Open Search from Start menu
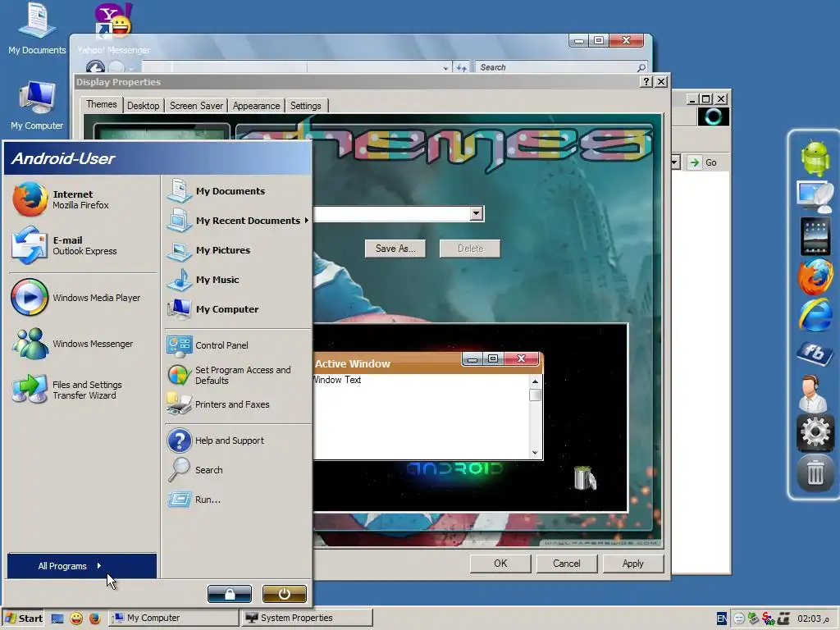This screenshot has width=840, height=630. click(237, 470)
